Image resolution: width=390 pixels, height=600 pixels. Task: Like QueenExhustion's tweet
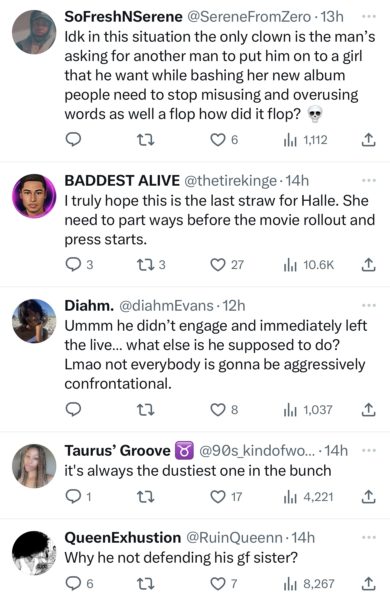tap(224, 583)
